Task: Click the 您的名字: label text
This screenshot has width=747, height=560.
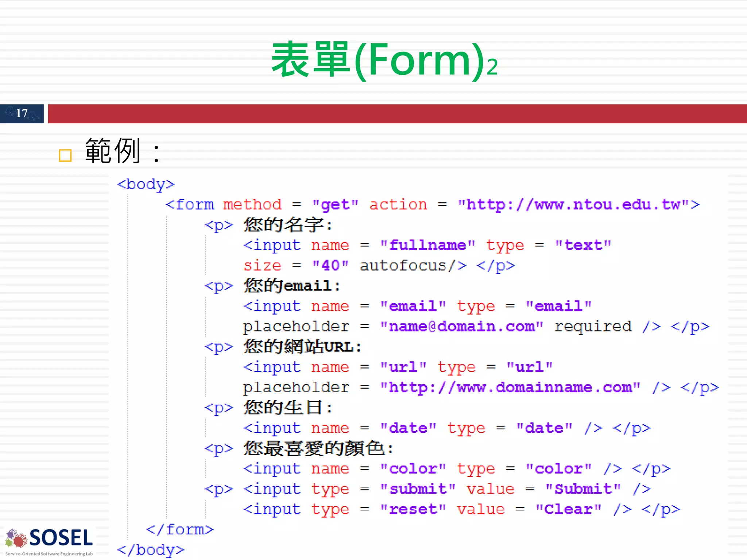Action: (288, 225)
